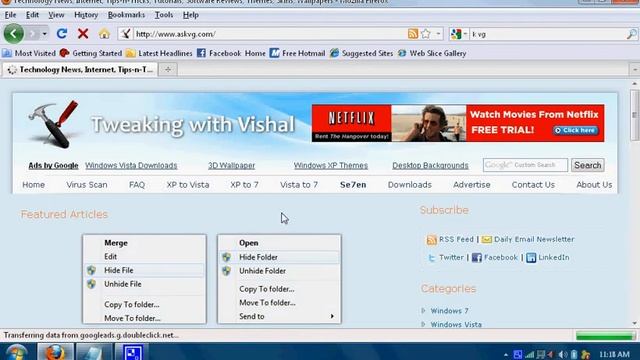Screen dimensions: 640x360
Task: Open a new tab with the plus button
Action: (x=168, y=70)
